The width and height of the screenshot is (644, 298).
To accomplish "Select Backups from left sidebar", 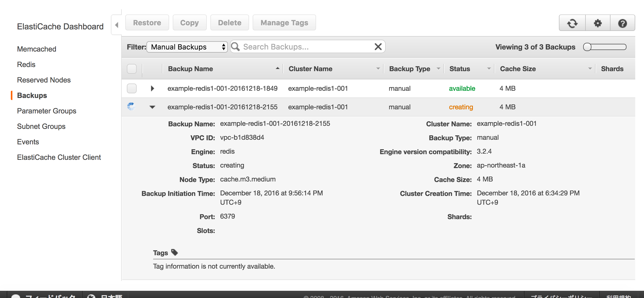I will 32,95.
